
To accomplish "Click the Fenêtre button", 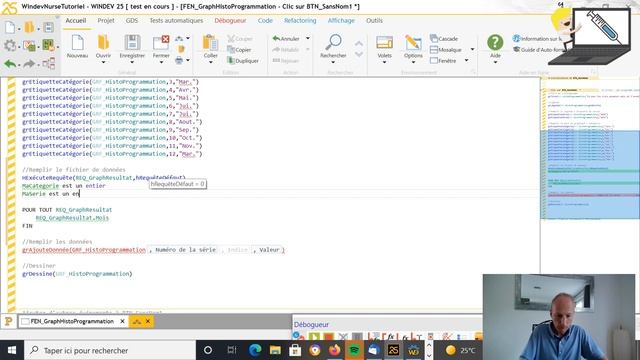I will 443,60.
